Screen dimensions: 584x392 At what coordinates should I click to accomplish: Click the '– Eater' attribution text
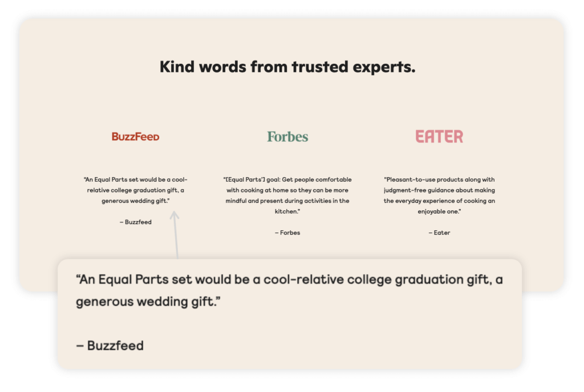[440, 232]
